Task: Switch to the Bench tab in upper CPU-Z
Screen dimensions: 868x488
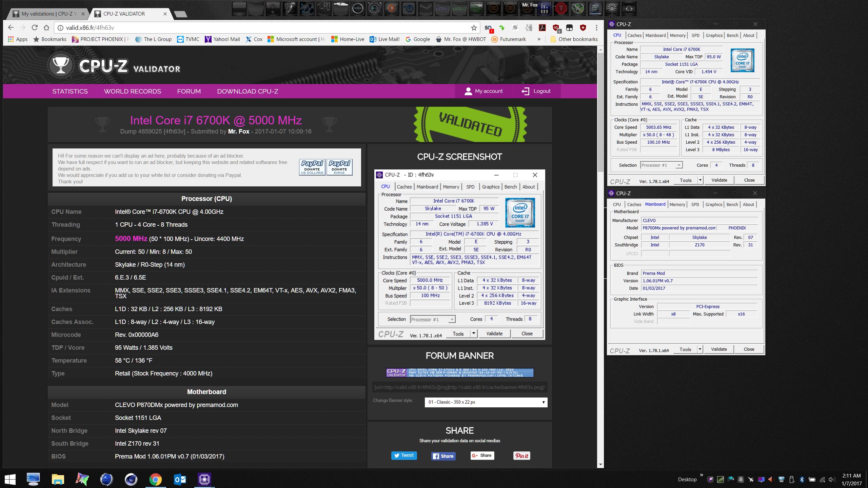Action: (732, 35)
